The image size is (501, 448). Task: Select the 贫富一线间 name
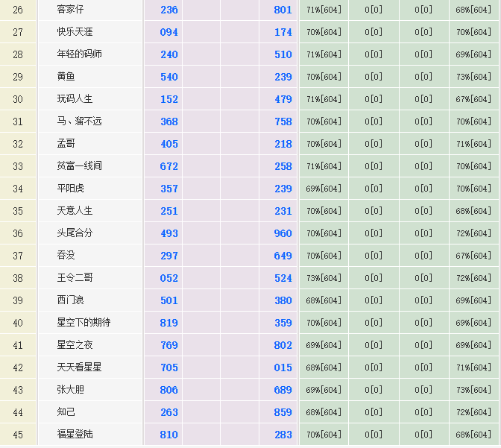[x=80, y=166]
